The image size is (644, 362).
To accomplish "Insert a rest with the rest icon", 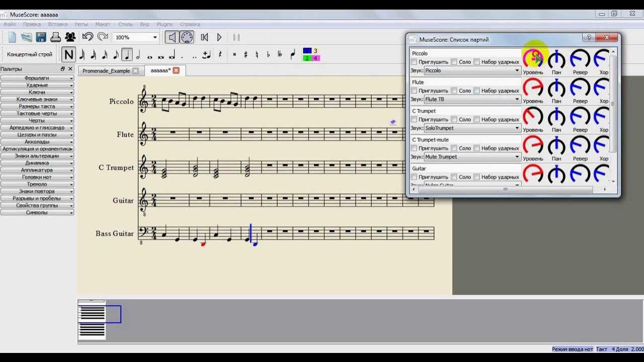I will 220,54.
